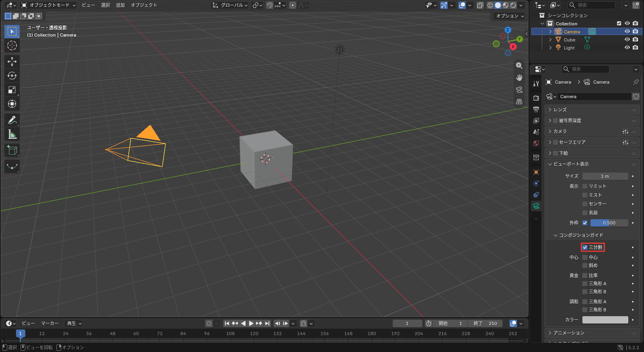This screenshot has height=352, width=644.
Task: Uncheck the 三分割 composition guide
Action: [x=585, y=247]
